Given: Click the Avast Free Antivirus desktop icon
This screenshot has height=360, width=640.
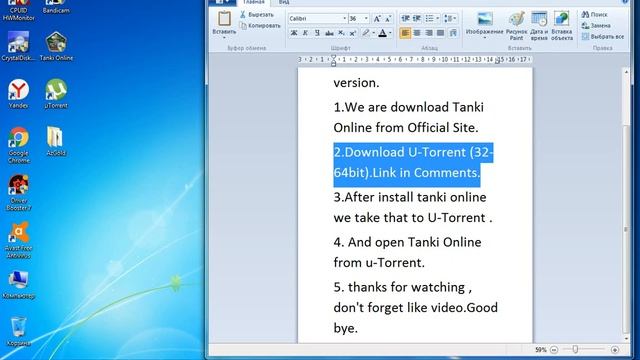Looking at the screenshot, I should (18, 240).
